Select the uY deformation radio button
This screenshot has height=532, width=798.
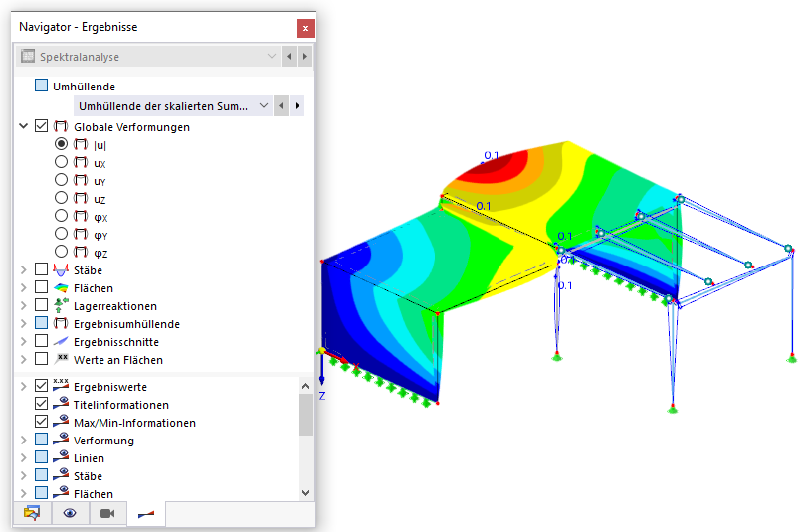click(x=61, y=180)
